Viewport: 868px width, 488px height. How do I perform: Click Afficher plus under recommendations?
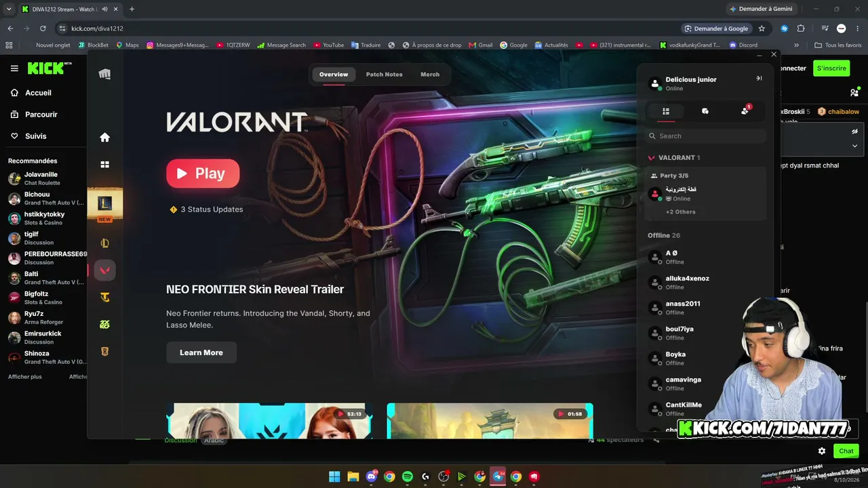[x=25, y=377]
